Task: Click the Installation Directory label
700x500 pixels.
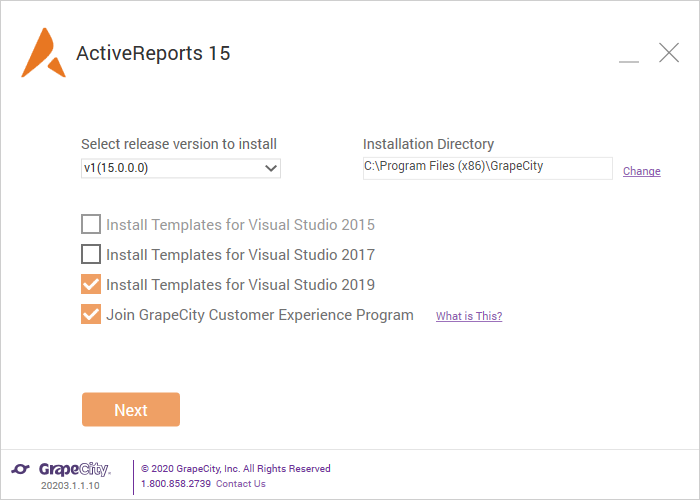Action: [x=429, y=144]
